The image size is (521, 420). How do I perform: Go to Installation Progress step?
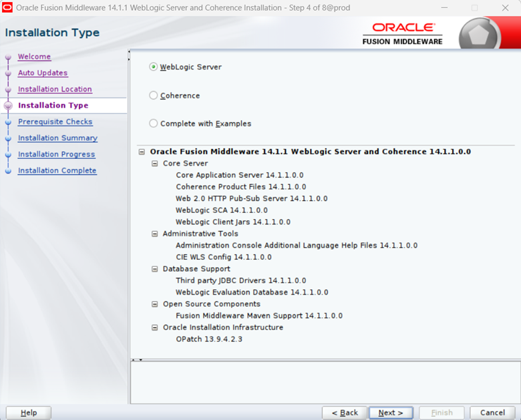57,154
